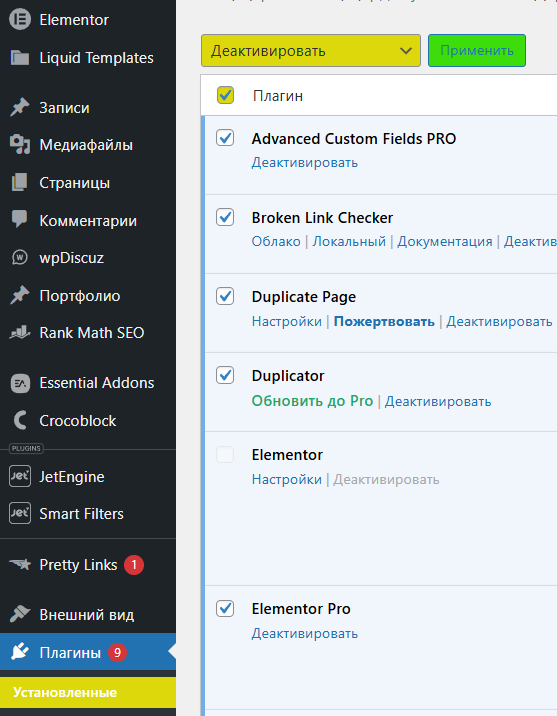557x716 pixels.
Task: Click the Liquid Templates folder icon
Action: click(20, 58)
